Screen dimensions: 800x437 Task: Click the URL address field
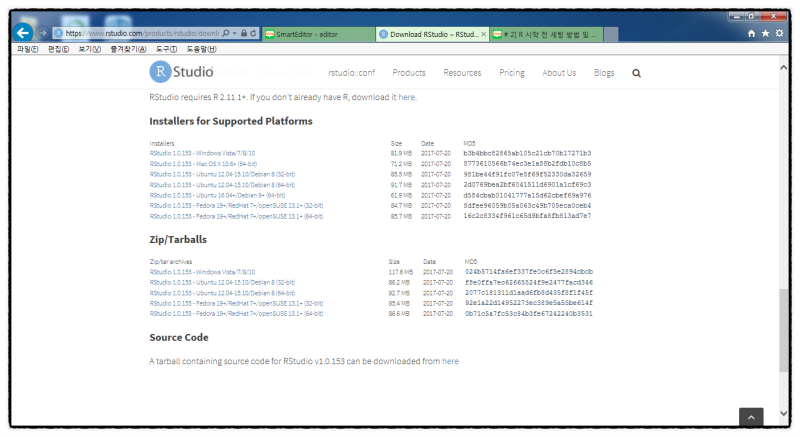142,33
